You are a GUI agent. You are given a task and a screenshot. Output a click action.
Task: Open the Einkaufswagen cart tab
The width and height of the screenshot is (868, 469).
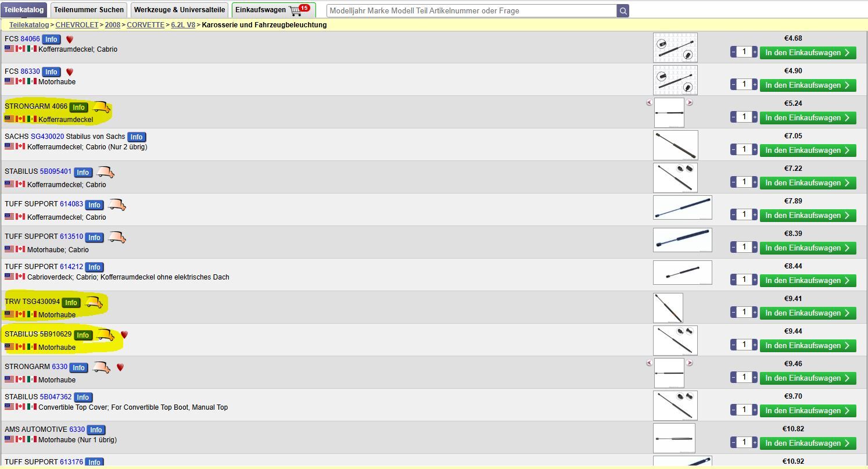click(273, 10)
